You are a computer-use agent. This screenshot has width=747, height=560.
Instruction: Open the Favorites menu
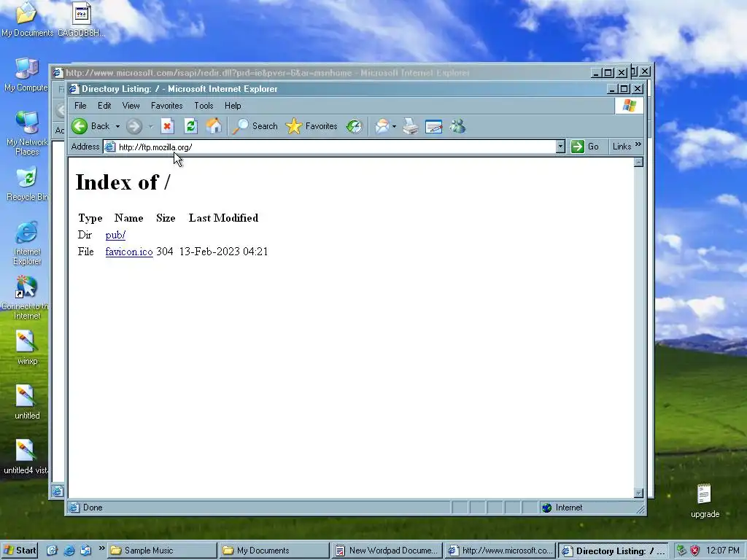(x=167, y=106)
